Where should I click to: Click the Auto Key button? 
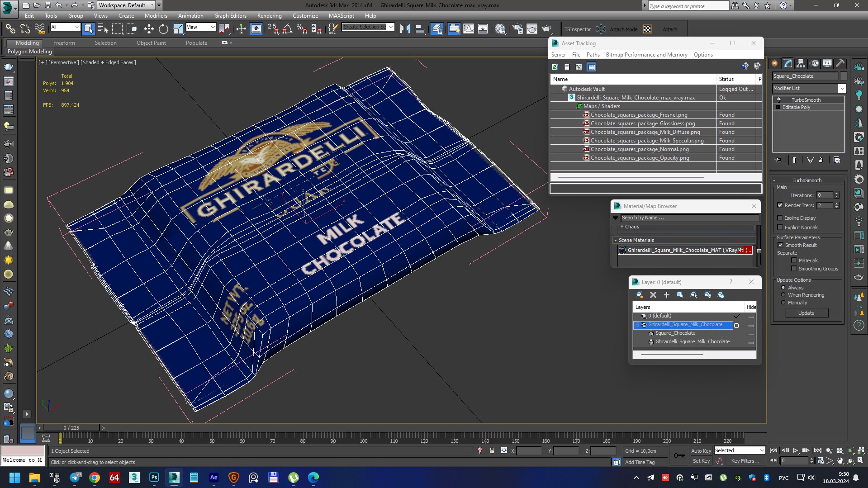701,451
